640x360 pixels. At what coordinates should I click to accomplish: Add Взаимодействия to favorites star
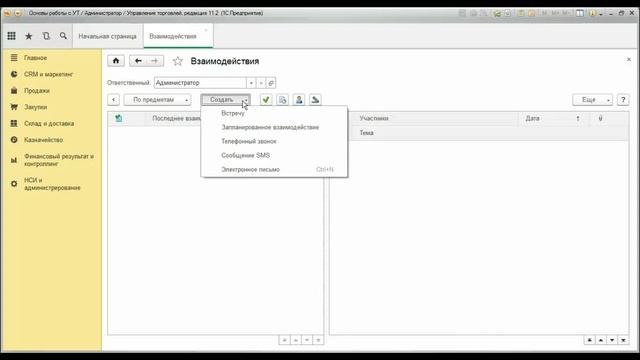(178, 61)
